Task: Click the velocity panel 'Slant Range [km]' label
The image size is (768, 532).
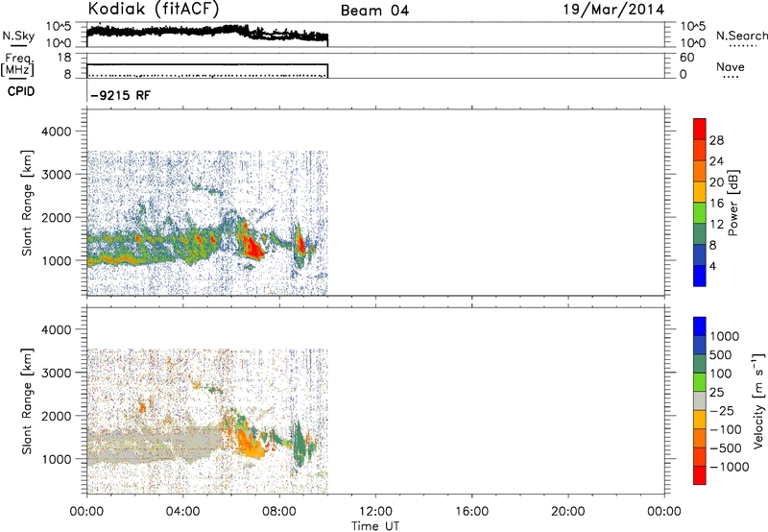Action: 27,401
